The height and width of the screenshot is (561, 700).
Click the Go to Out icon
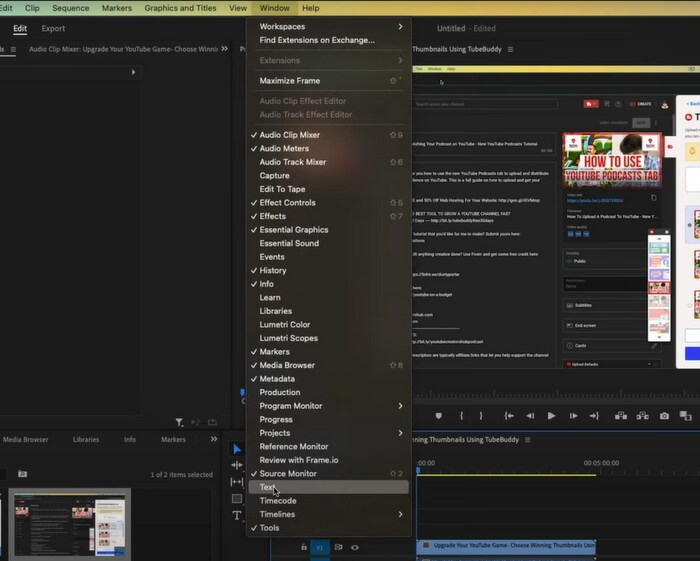[x=594, y=416]
